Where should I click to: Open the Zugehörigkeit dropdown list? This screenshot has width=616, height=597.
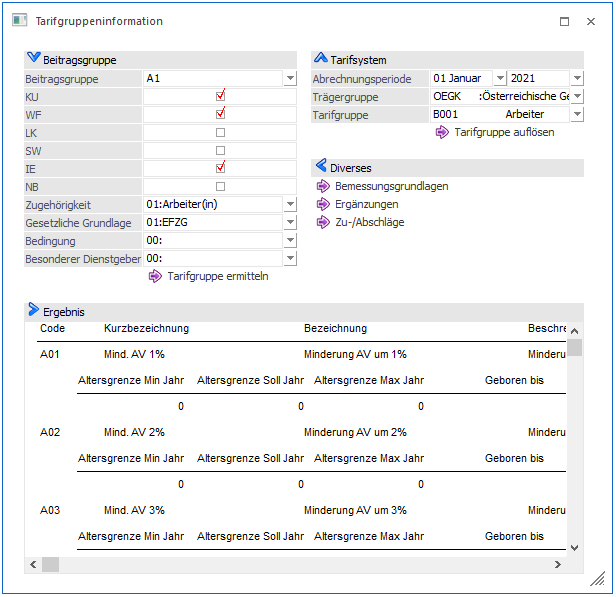290,204
